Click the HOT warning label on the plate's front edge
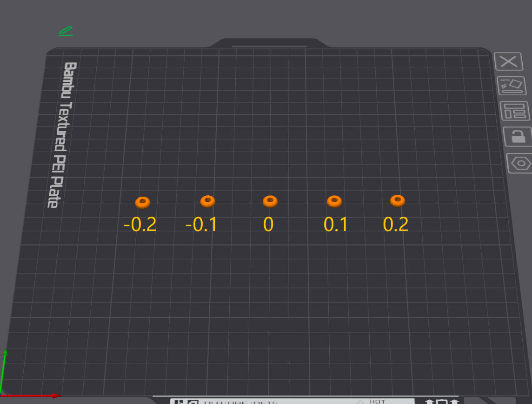This screenshot has width=532, height=404. pos(377,402)
